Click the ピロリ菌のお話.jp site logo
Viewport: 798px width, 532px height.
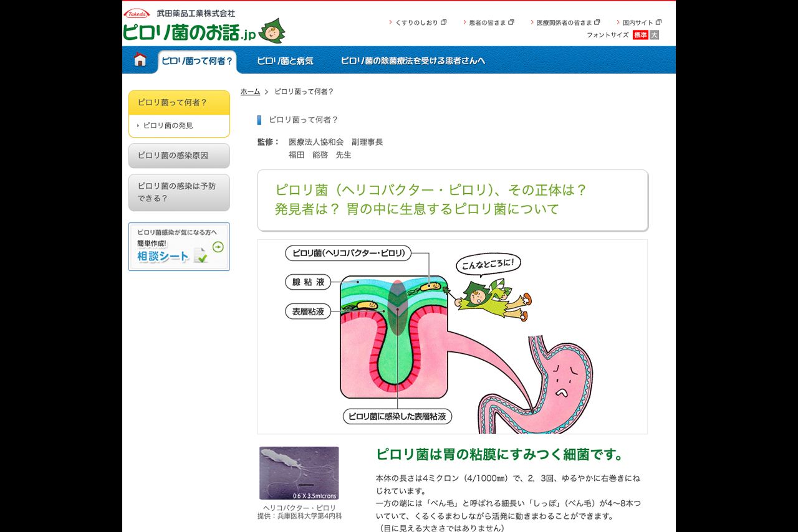(x=190, y=32)
